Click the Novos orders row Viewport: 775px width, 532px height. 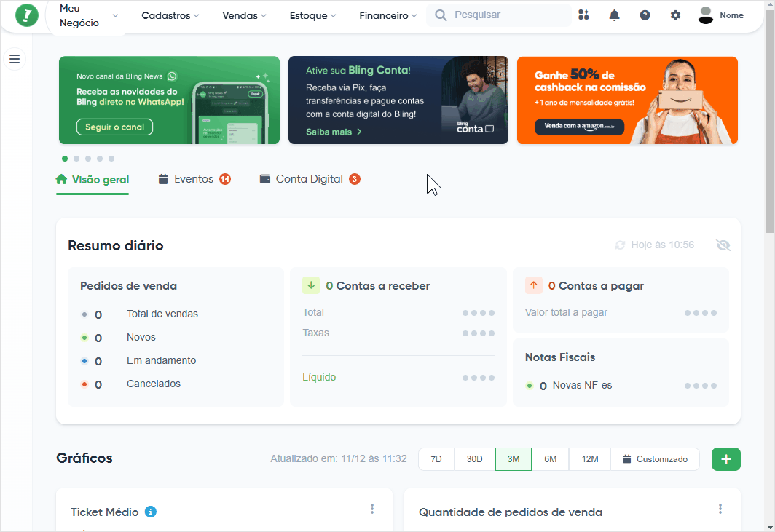click(x=118, y=338)
